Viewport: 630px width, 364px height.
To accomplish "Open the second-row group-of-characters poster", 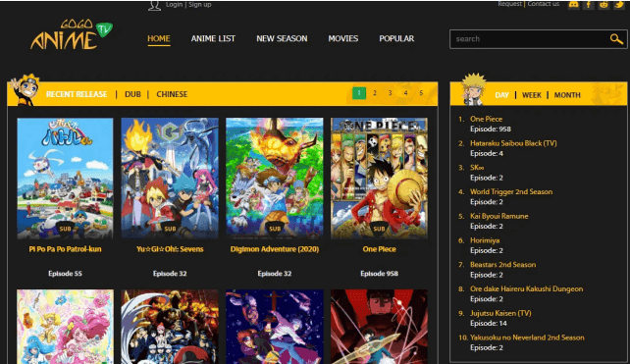I will pyautogui.click(x=170, y=327).
